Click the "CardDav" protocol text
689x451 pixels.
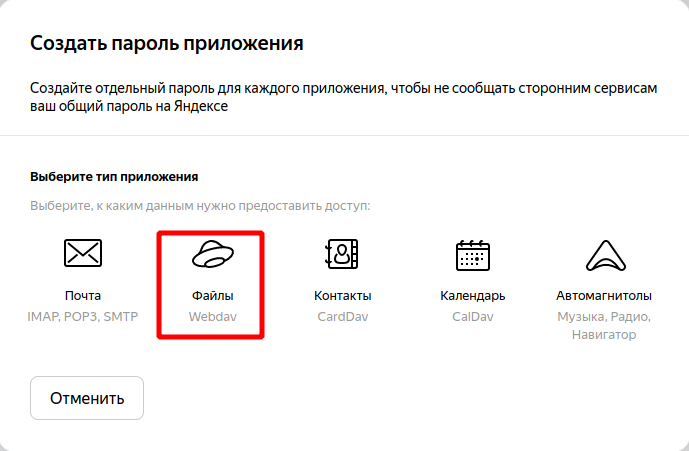tap(342, 317)
